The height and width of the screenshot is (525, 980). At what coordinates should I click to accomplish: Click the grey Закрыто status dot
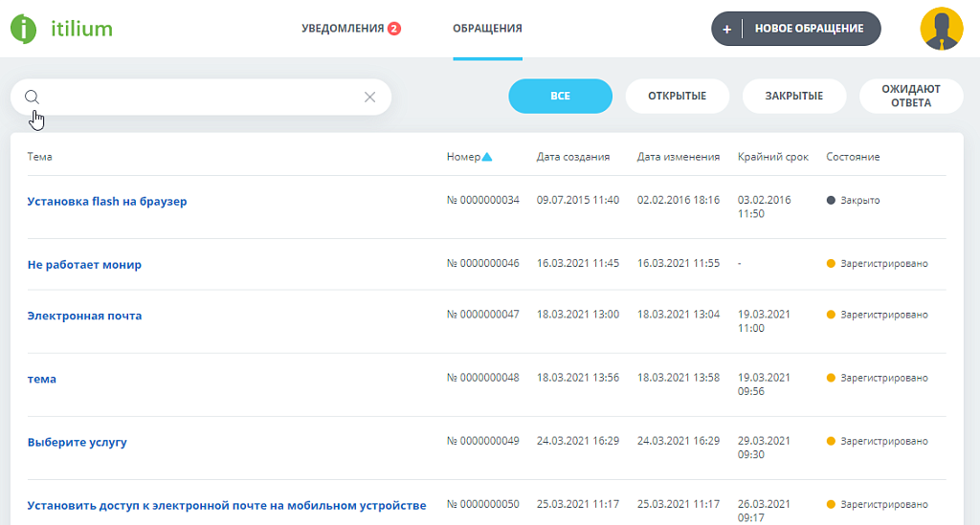pyautogui.click(x=831, y=201)
